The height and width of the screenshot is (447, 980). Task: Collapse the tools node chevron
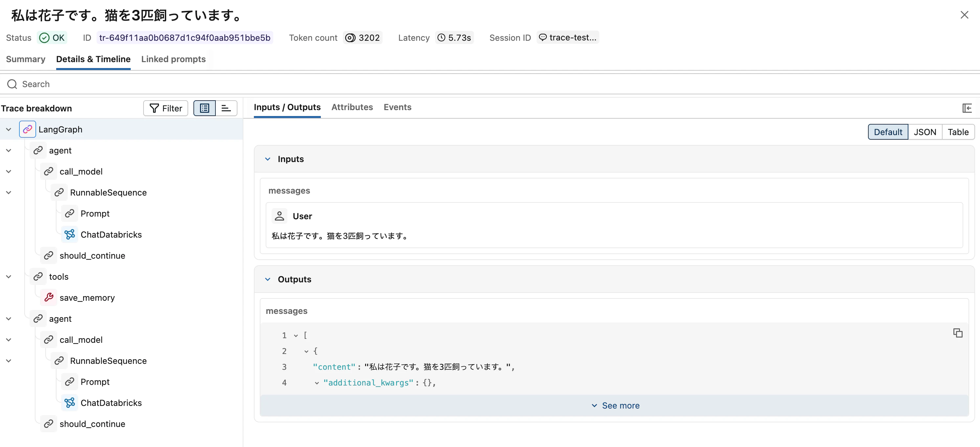coord(9,277)
